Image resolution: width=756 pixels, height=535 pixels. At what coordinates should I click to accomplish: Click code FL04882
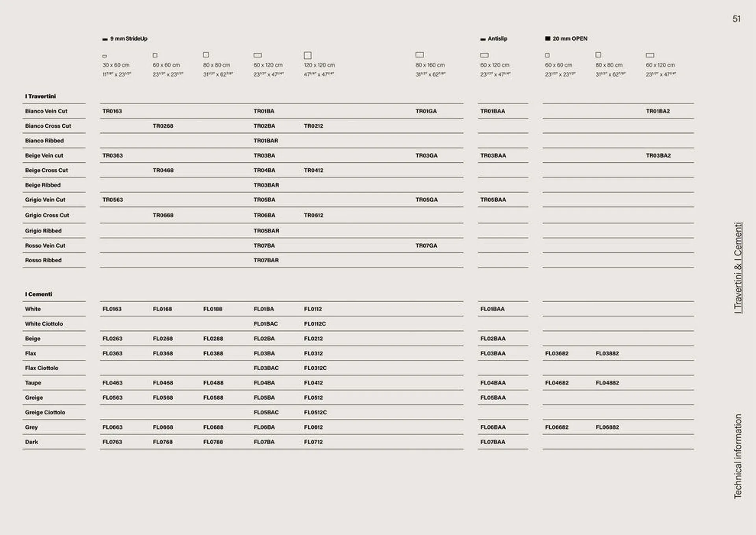click(607, 383)
